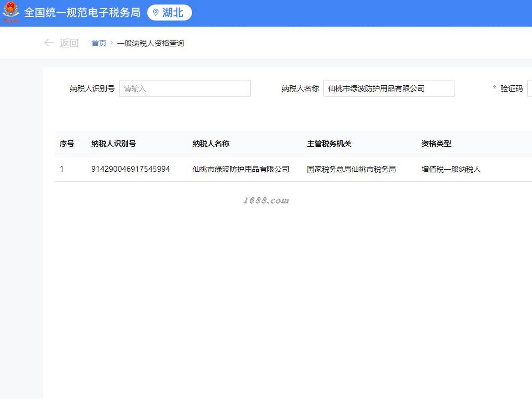The width and height of the screenshot is (532, 399).
Task: Focus the 纳税人名称 input field
Action: tap(389, 88)
